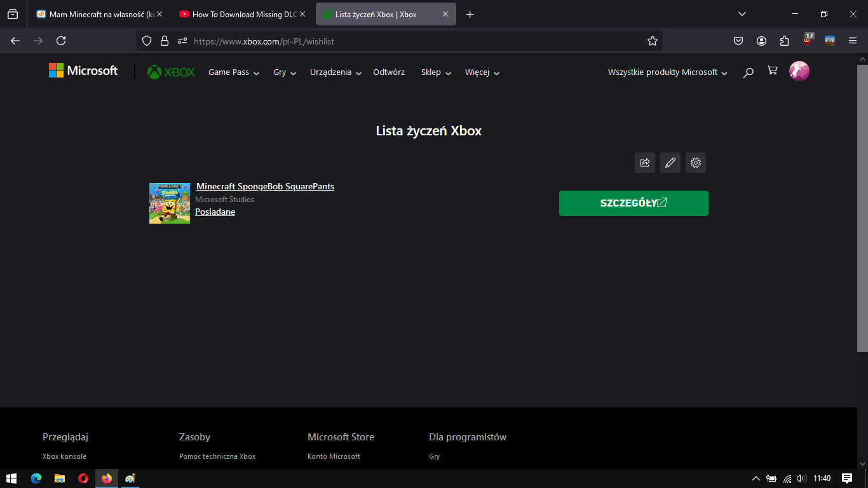Click the search magnifier icon
Image resolution: width=868 pixels, height=488 pixels.
[x=748, y=72]
